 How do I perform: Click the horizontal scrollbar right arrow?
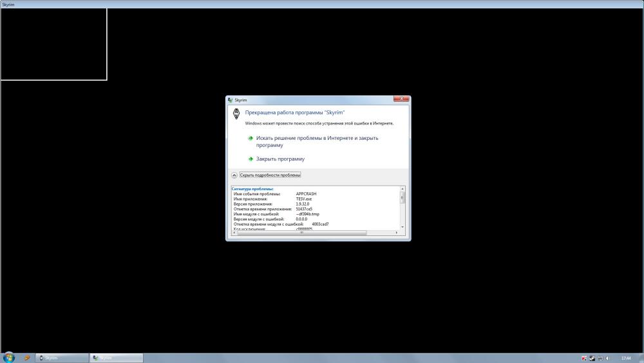[x=396, y=233]
